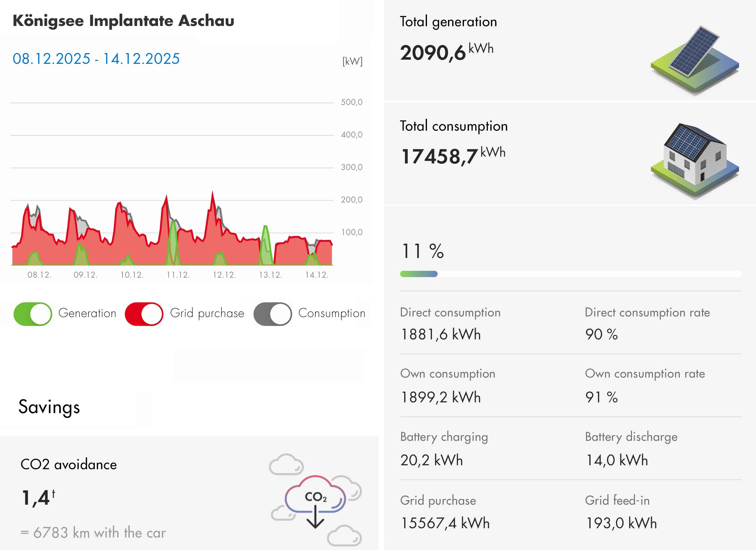The height and width of the screenshot is (550, 756).
Task: Click the Own consumption rate 91 % value
Action: click(601, 397)
